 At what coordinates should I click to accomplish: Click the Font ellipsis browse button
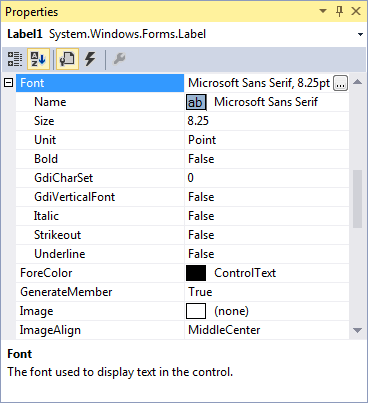click(340, 83)
